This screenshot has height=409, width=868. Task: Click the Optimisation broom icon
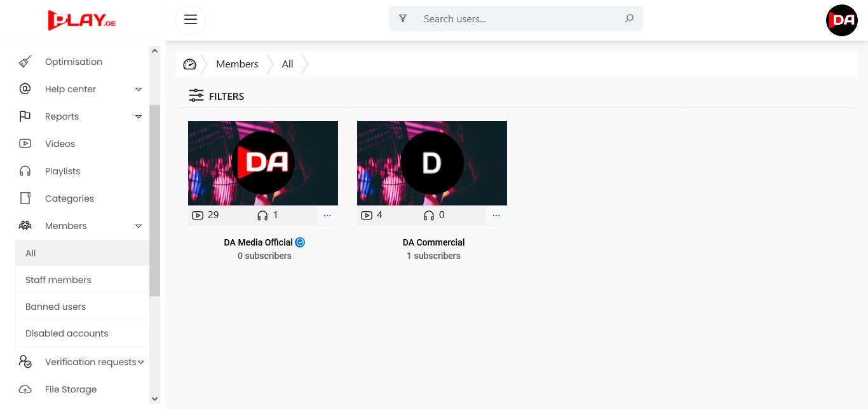[x=25, y=62]
